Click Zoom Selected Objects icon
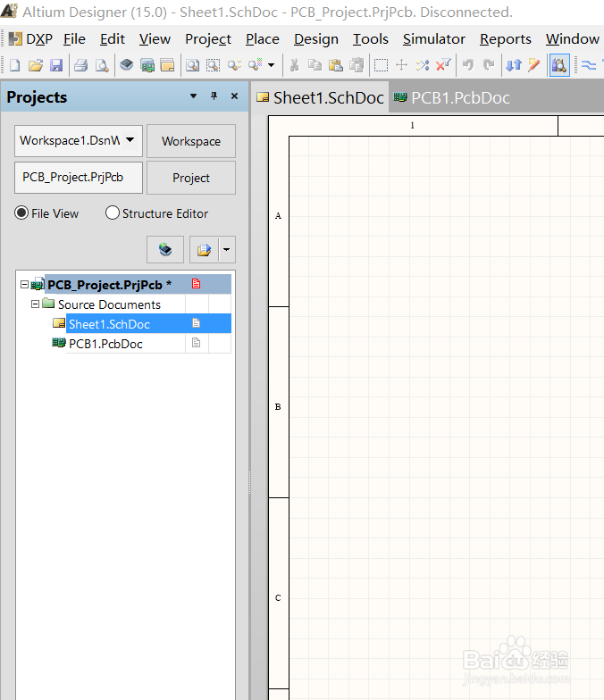The width and height of the screenshot is (604, 700). pyautogui.click(x=234, y=66)
